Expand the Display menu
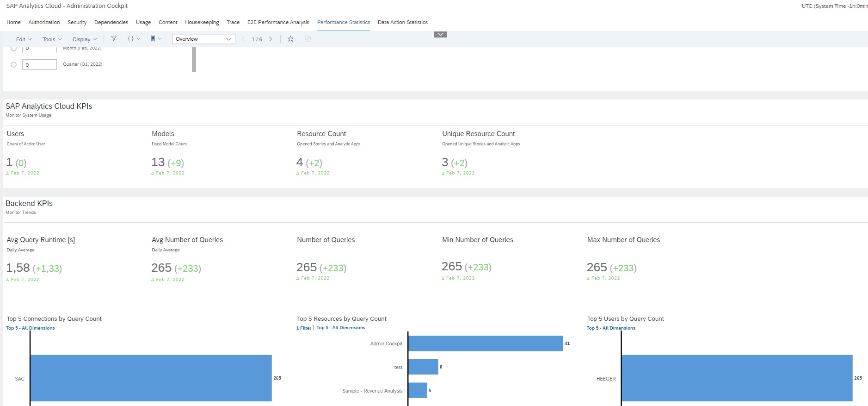The height and width of the screenshot is (406, 868). pyautogui.click(x=85, y=39)
